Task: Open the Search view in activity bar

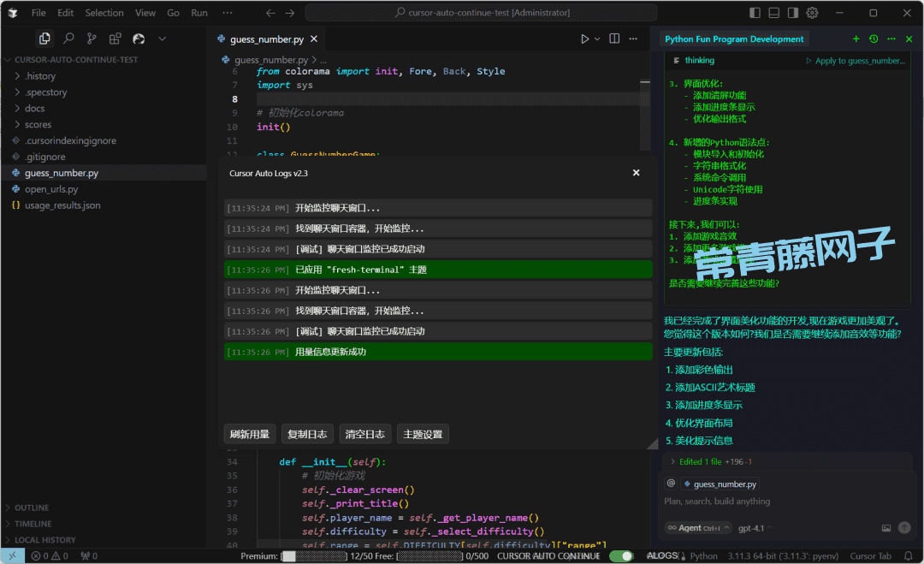Action: (68, 39)
